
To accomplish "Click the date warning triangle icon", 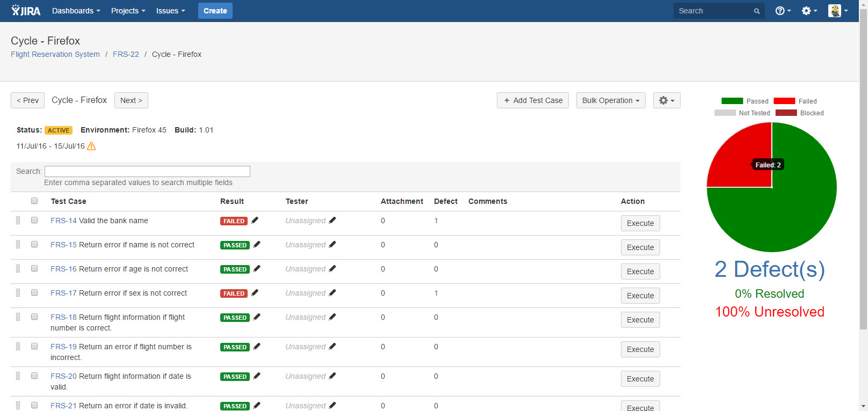I will pos(91,146).
